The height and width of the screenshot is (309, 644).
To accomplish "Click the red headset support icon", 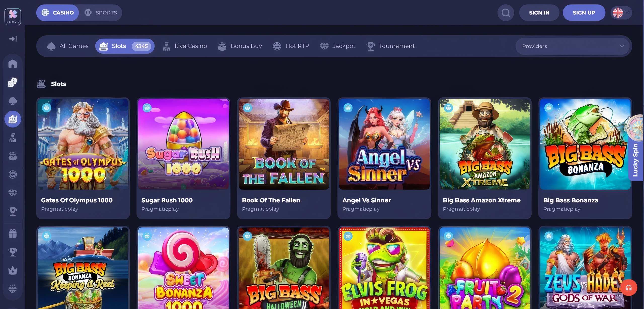I will pyautogui.click(x=629, y=288).
